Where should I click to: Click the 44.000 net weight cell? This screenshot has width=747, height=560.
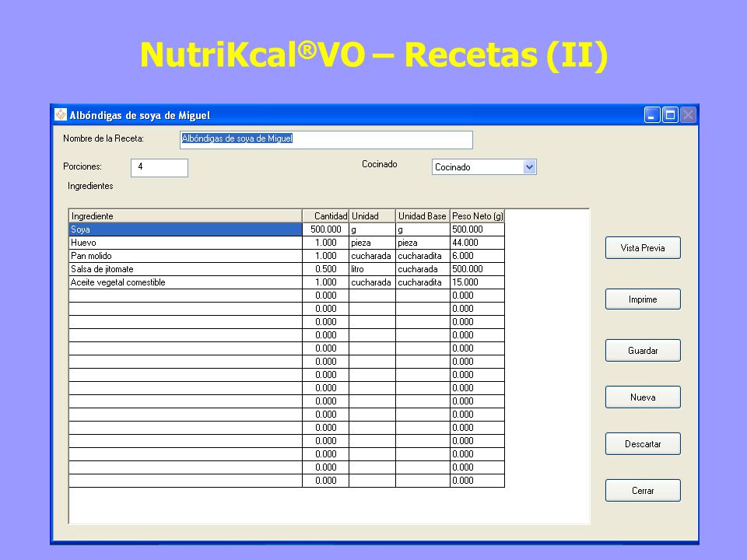[x=477, y=243]
